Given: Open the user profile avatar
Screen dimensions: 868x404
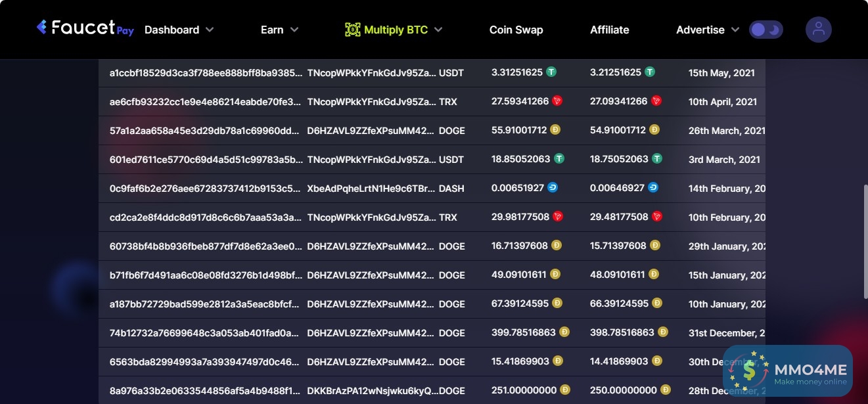Looking at the screenshot, I should click(818, 30).
